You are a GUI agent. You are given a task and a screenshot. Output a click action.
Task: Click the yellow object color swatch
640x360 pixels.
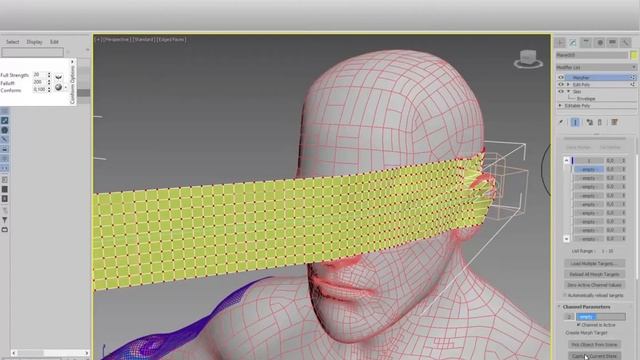633,55
